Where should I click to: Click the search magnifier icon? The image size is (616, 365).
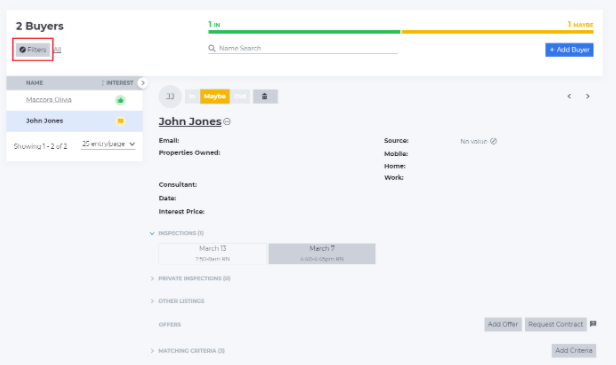(x=212, y=48)
